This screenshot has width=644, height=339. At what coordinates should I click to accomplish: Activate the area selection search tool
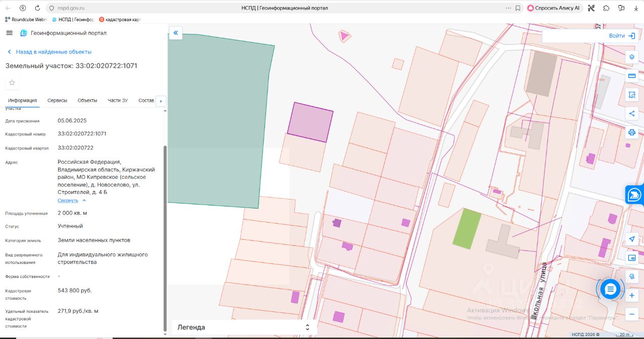click(x=632, y=95)
